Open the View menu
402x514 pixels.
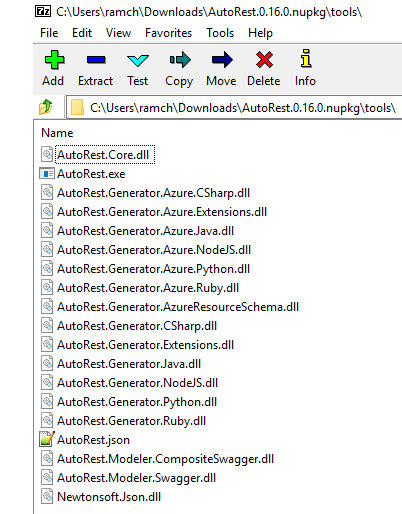coord(118,33)
